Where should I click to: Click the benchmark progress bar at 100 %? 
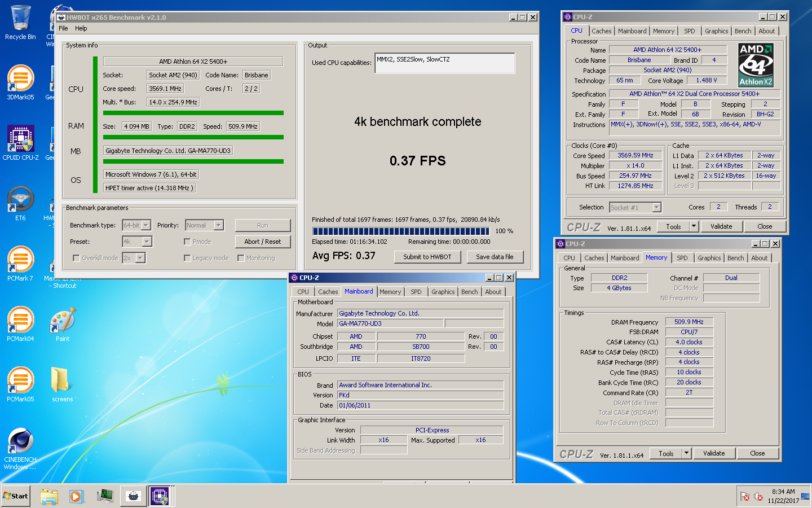click(x=401, y=231)
